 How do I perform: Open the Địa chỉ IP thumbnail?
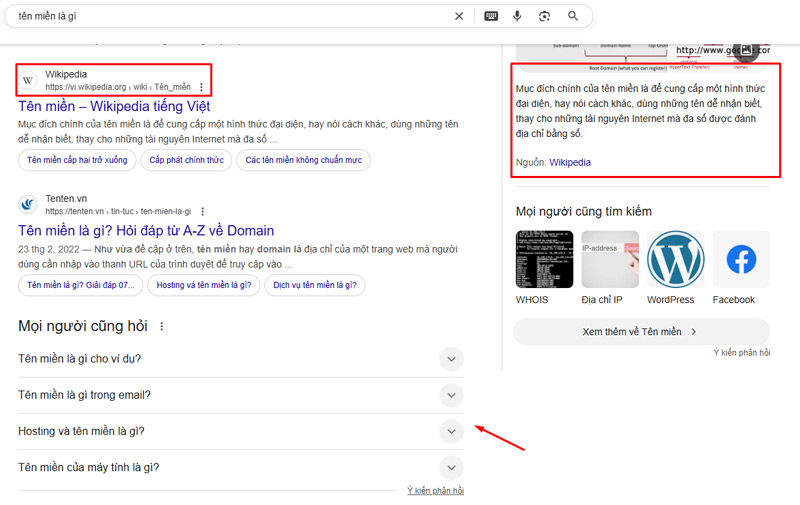[x=610, y=259]
